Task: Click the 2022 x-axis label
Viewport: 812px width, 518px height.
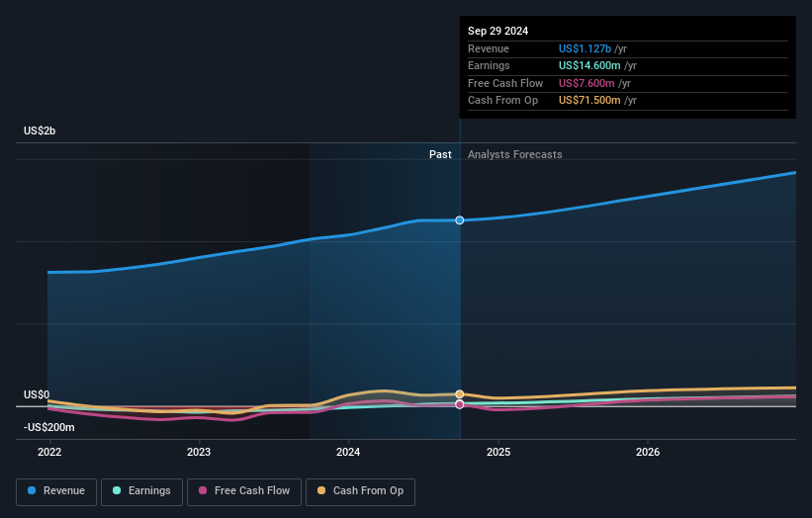Action: pyautogui.click(x=49, y=453)
